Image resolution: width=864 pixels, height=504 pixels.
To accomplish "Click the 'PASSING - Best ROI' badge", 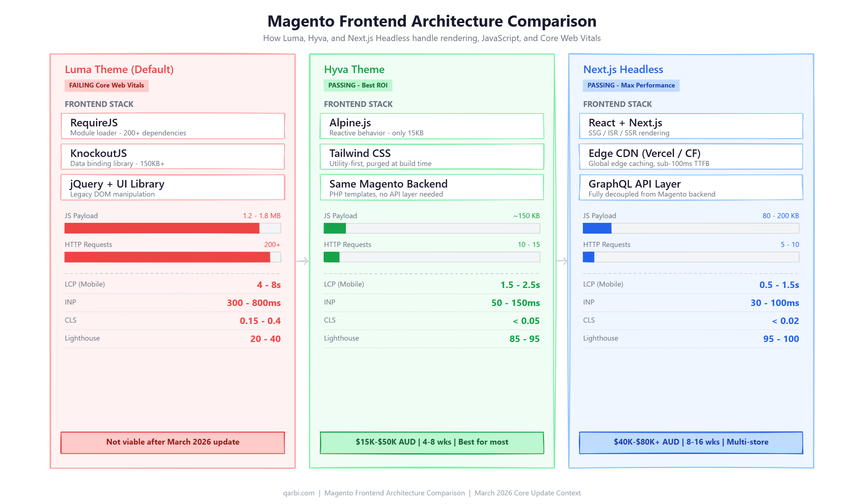I will pos(358,85).
